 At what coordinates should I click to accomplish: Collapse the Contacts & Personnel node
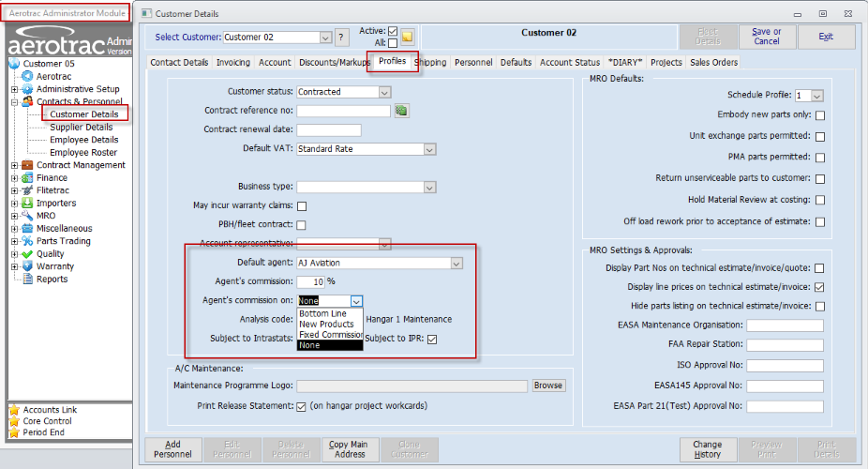click(14, 102)
